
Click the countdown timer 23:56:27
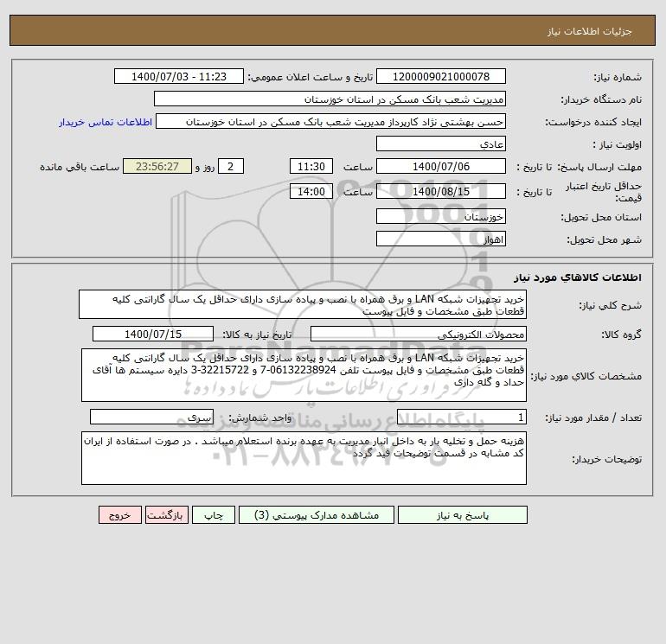pos(157,167)
